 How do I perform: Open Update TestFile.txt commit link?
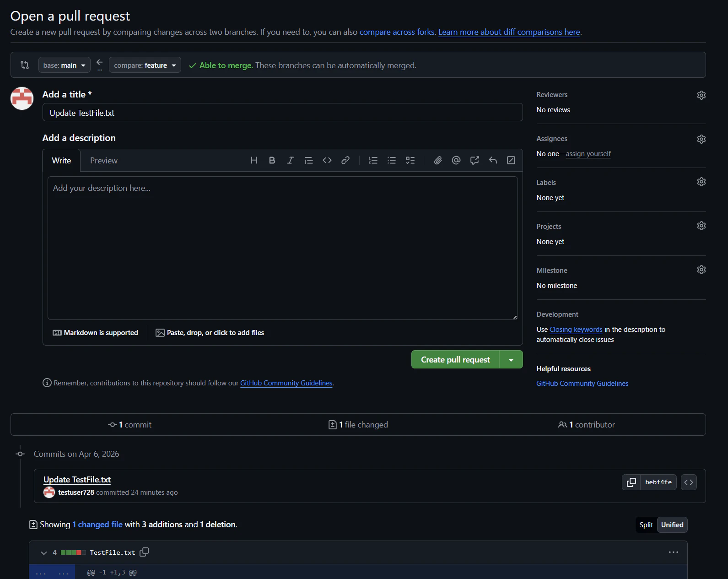point(77,480)
